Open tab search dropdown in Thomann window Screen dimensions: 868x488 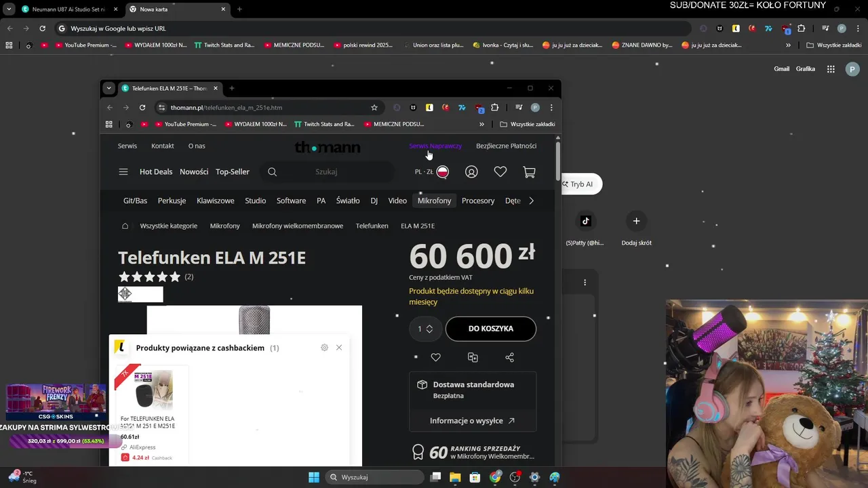pyautogui.click(x=108, y=88)
